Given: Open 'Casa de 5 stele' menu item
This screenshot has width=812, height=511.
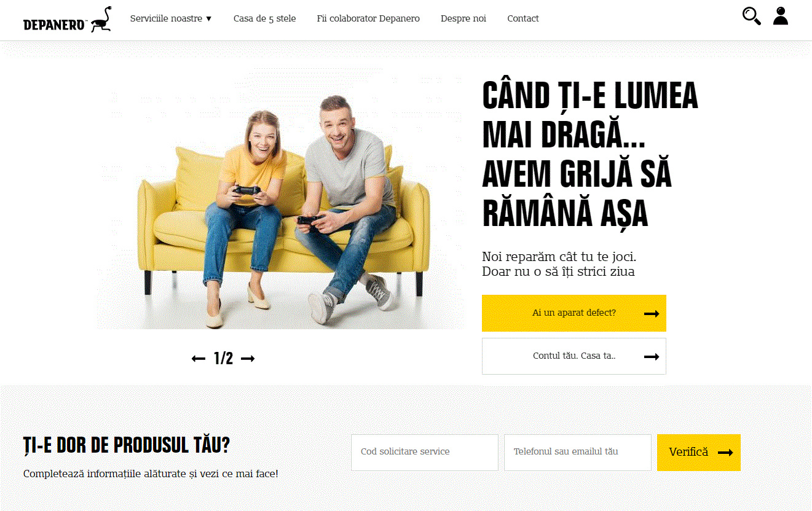Looking at the screenshot, I should [264, 18].
